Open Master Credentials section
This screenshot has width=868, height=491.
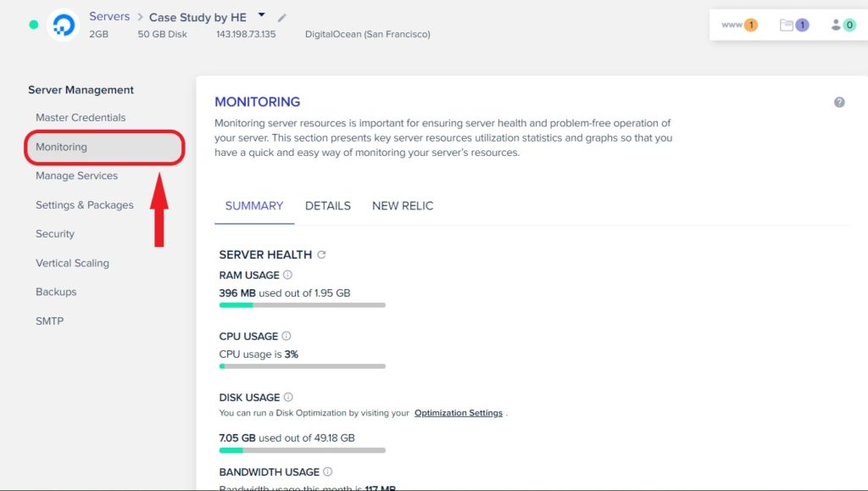(81, 117)
